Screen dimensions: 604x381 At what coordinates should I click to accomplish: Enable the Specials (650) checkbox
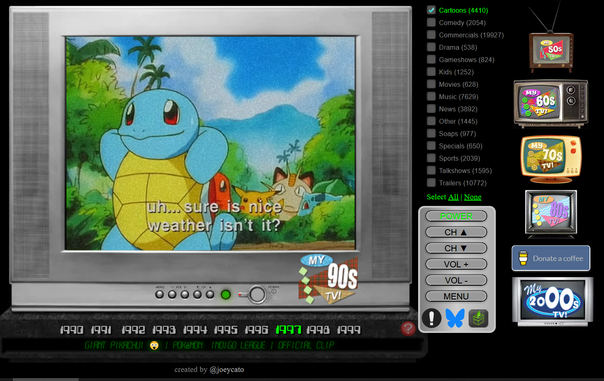(431, 146)
